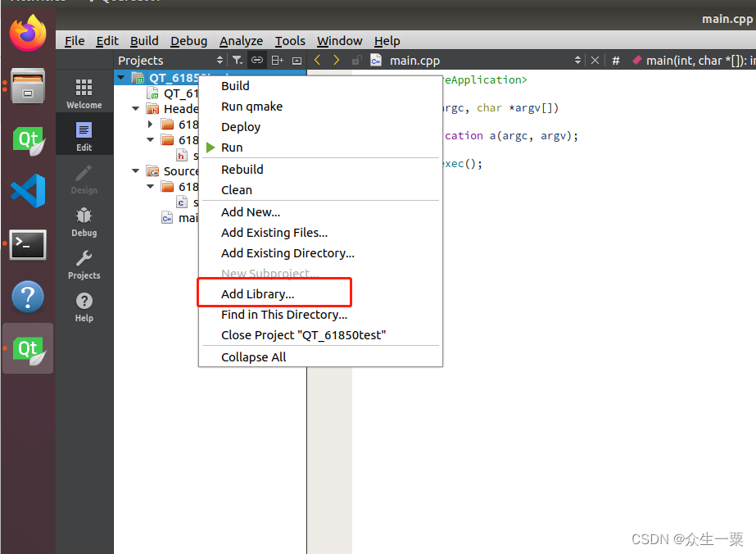Choose Add New... in the context menu

(x=320, y=212)
